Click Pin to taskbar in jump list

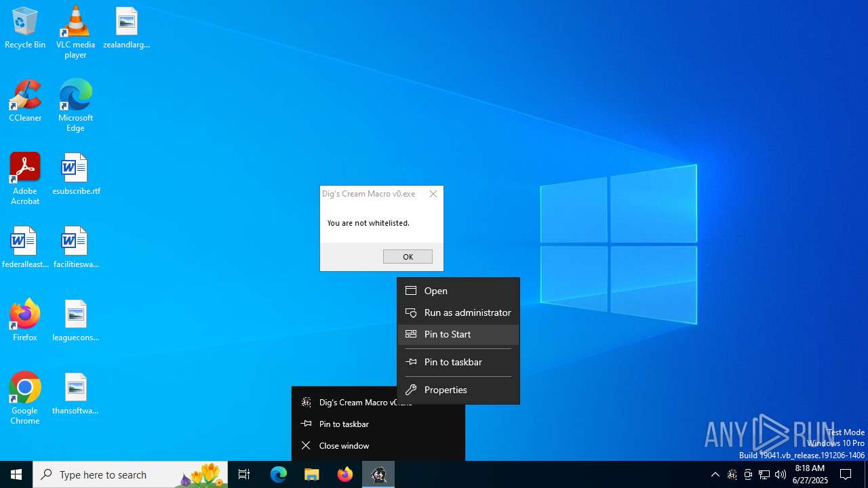coord(378,424)
